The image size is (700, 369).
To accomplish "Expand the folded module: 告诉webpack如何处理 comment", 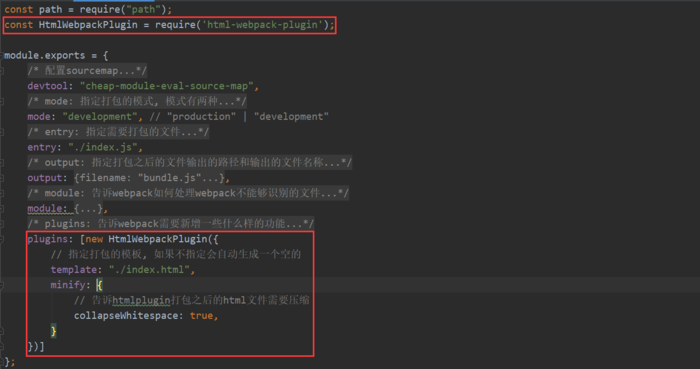I will pos(188,193).
